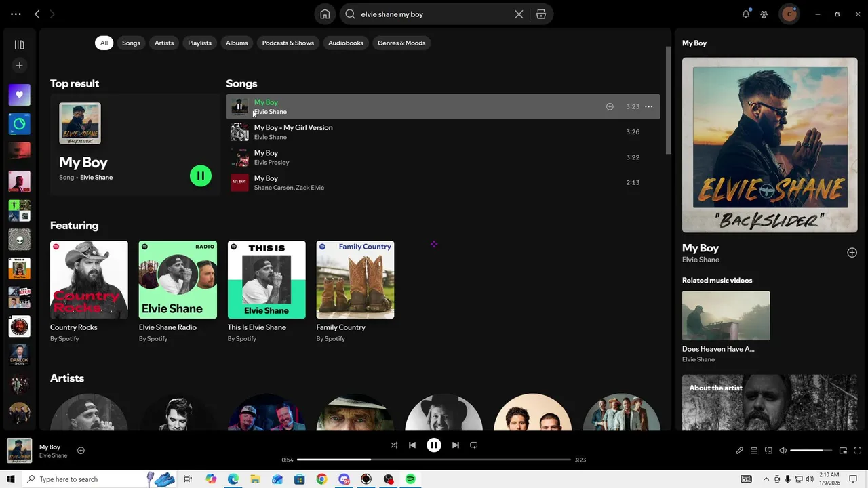Open the miniplayer icon
The height and width of the screenshot is (488, 868).
[x=843, y=451]
